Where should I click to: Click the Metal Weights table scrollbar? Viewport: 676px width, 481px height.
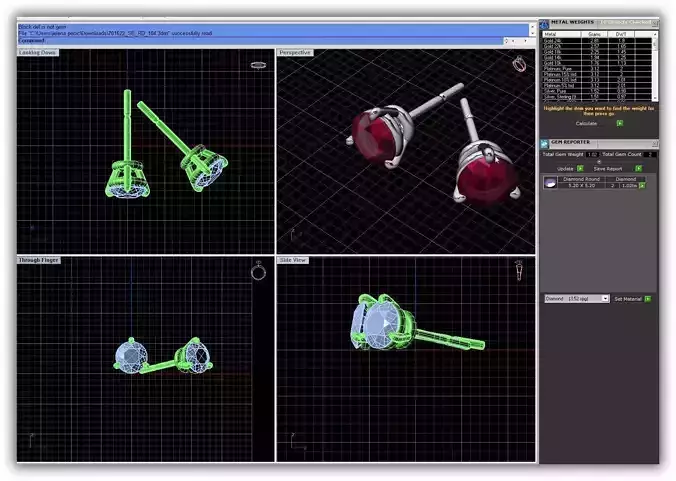(x=655, y=66)
